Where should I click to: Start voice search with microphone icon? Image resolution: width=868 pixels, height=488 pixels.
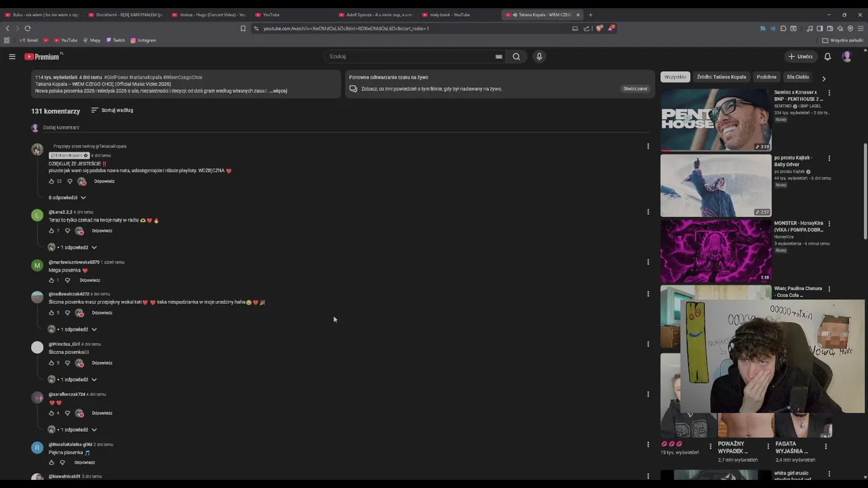[539, 56]
